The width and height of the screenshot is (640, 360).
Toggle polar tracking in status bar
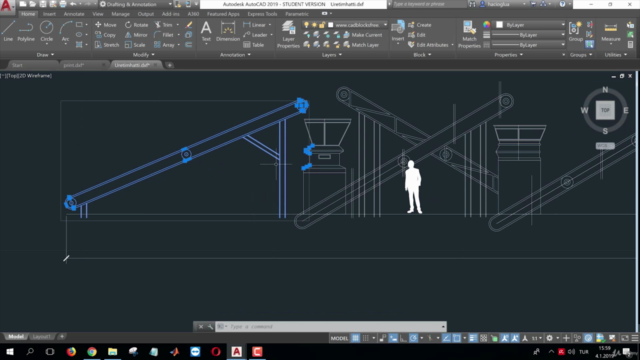413,338
